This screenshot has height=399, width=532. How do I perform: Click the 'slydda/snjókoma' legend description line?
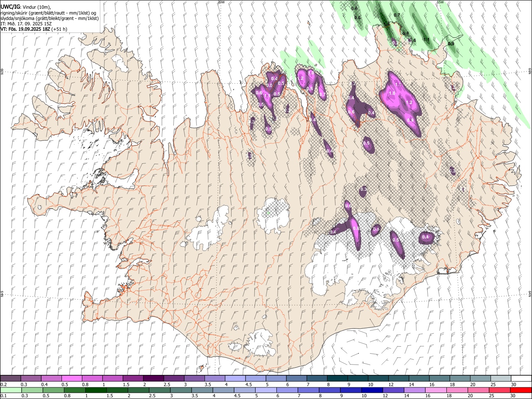point(49,18)
